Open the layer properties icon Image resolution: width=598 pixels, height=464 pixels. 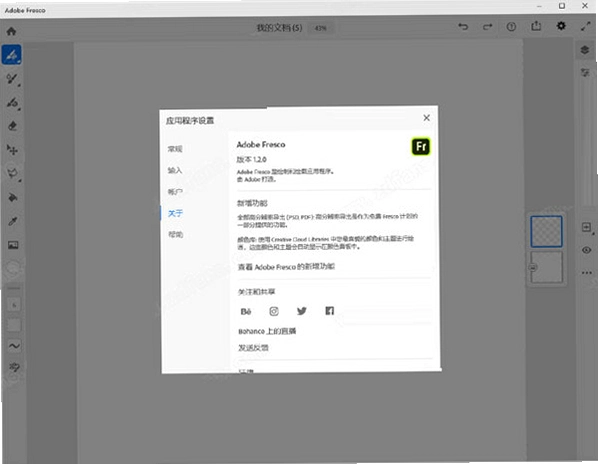[x=585, y=72]
